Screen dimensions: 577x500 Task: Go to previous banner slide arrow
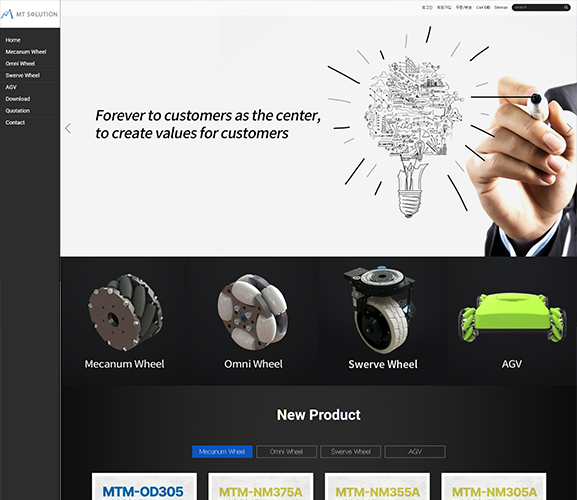click(68, 128)
